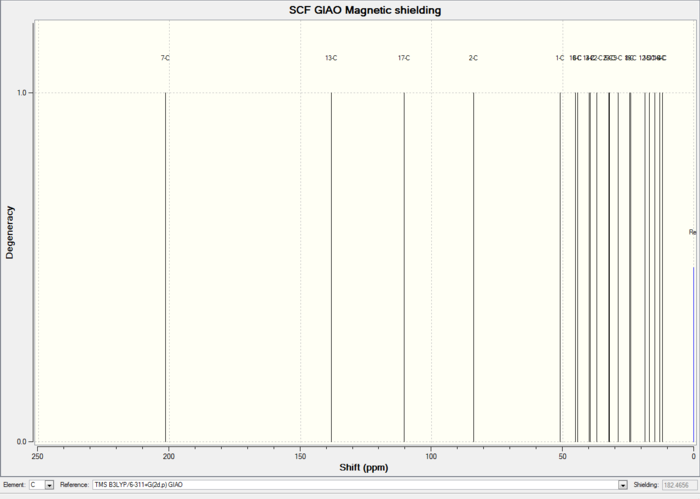Viewport: 700px width, 499px height.
Task: Click the SCF GIAO Magnetic shielding title
Action: (365, 10)
